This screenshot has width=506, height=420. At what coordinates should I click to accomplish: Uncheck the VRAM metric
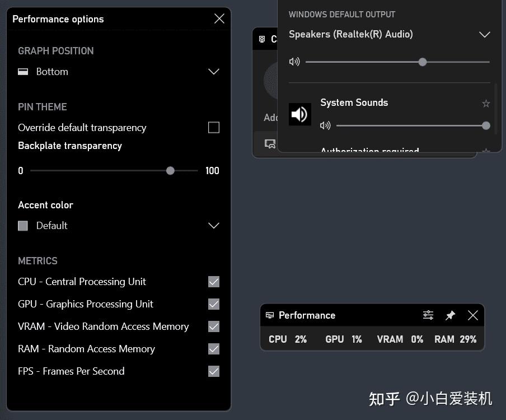point(213,326)
